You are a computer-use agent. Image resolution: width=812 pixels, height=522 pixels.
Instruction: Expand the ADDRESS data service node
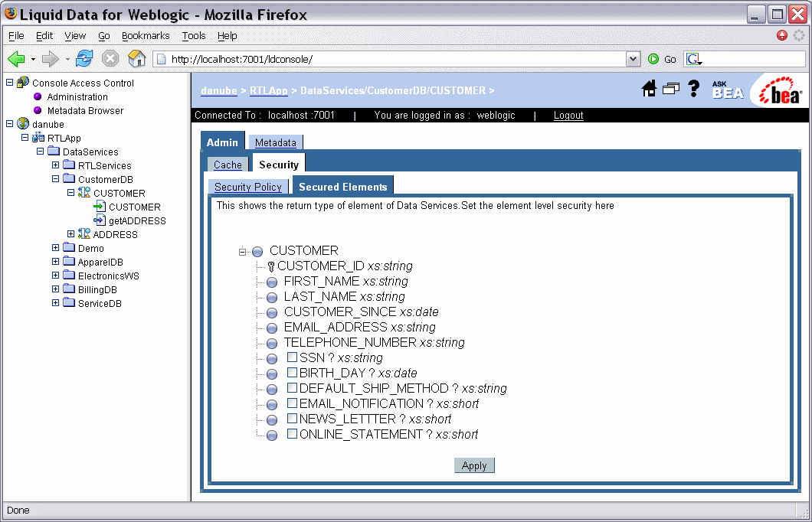pyautogui.click(x=71, y=234)
